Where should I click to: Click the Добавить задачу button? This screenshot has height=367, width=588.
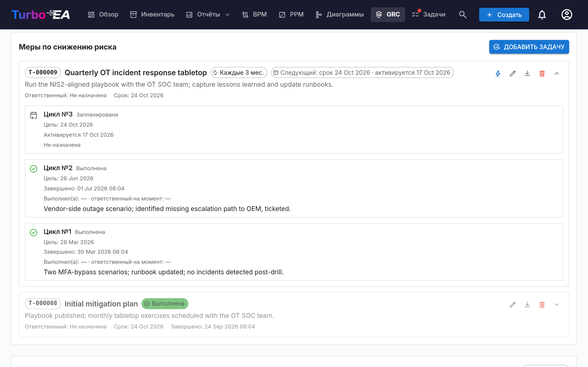click(529, 47)
